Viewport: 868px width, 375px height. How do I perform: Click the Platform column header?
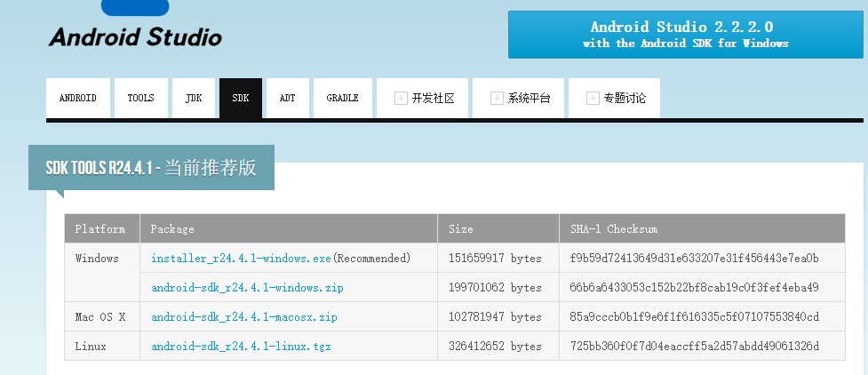pos(102,228)
